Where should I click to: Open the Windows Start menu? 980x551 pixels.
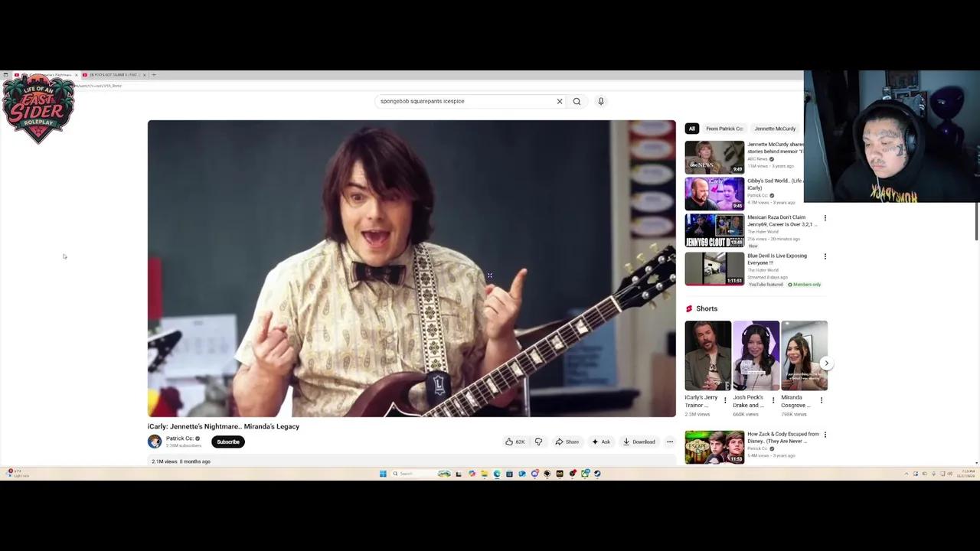pos(383,474)
